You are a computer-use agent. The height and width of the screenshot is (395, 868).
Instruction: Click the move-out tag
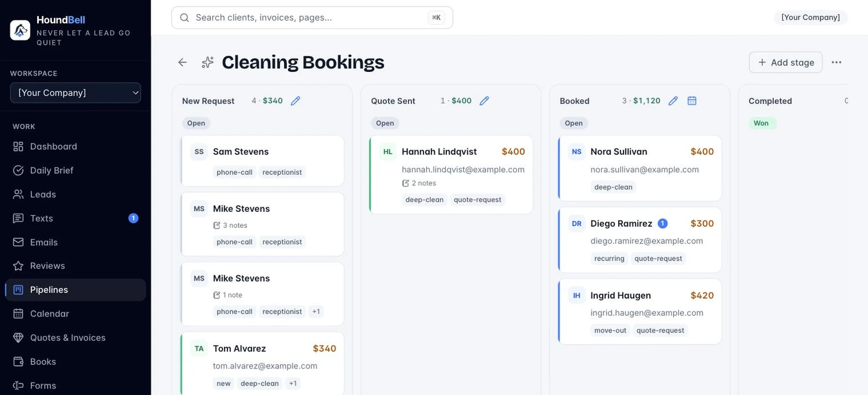pos(611,330)
